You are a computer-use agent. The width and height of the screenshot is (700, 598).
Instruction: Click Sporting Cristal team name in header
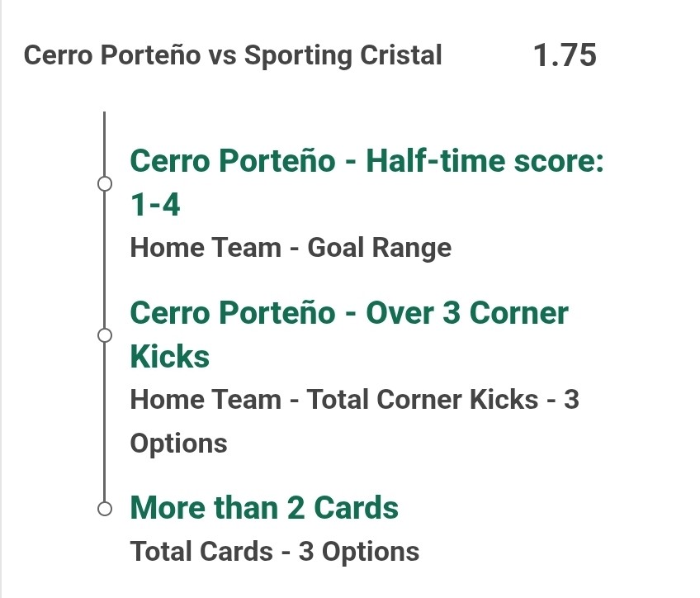click(343, 56)
